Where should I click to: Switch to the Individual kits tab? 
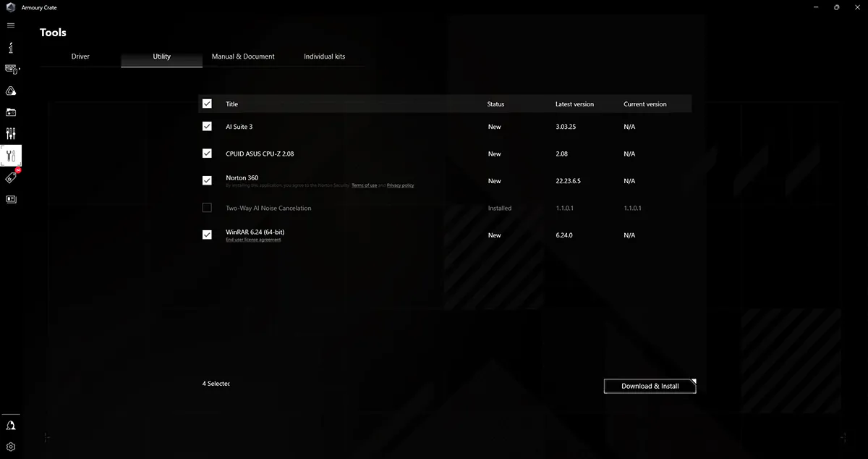pos(324,56)
